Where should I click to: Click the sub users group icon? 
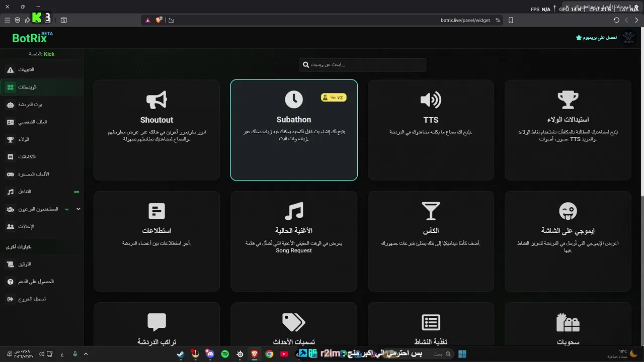pyautogui.click(x=10, y=209)
